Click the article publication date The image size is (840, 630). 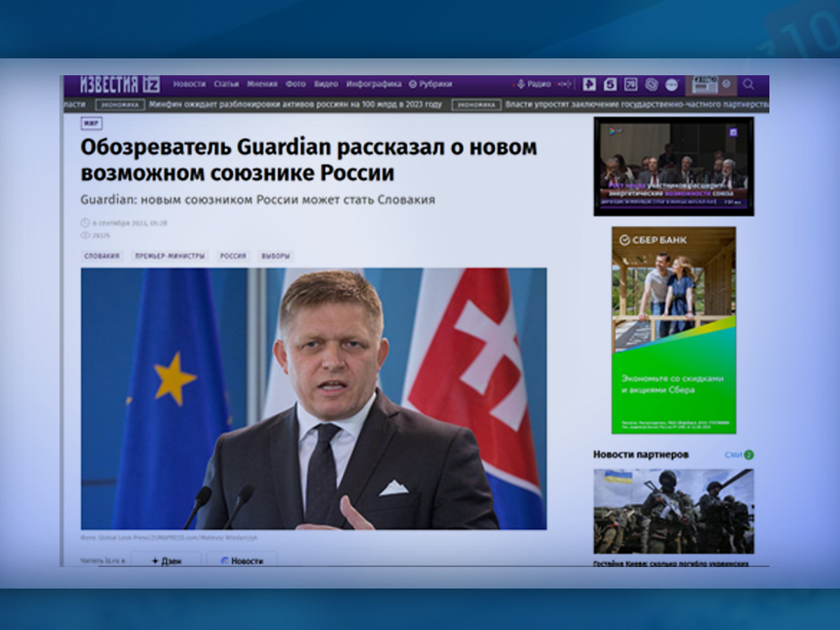tap(129, 223)
